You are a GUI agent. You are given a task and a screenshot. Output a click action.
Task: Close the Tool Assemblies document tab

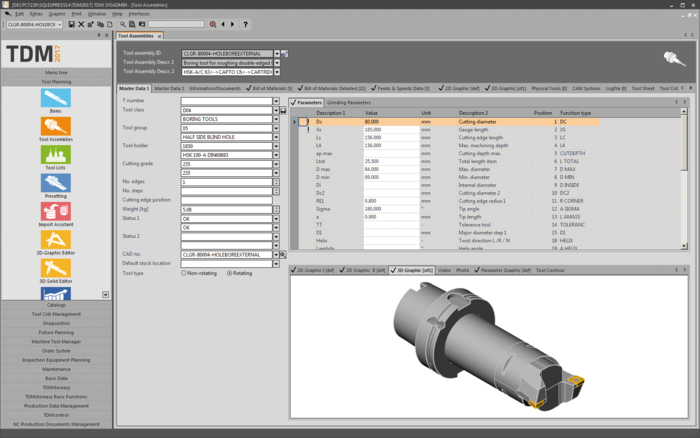coord(159,36)
